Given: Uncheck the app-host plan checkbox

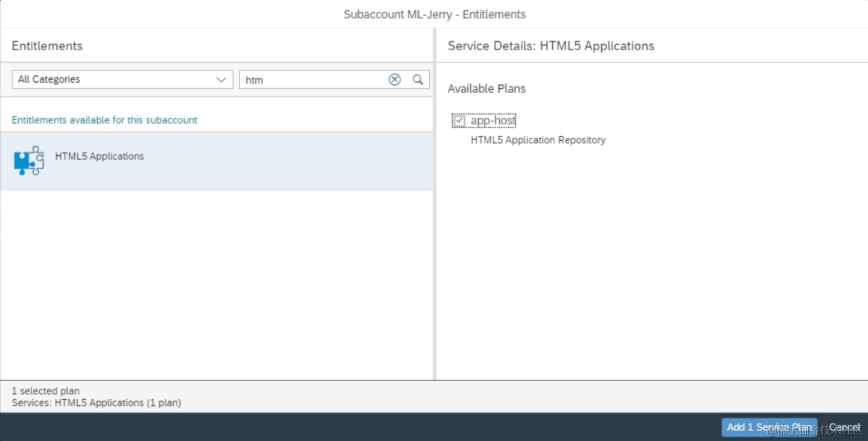Looking at the screenshot, I should (459, 121).
